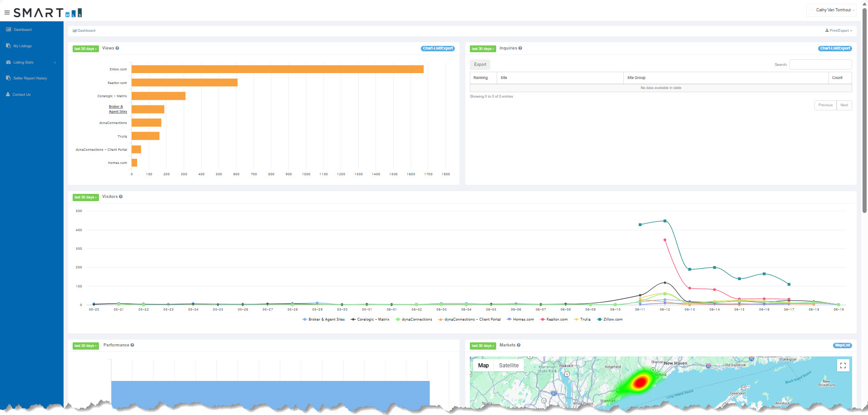868x415 pixels.
Task: Click the Realtor.com data point at 06-12
Action: point(665,240)
